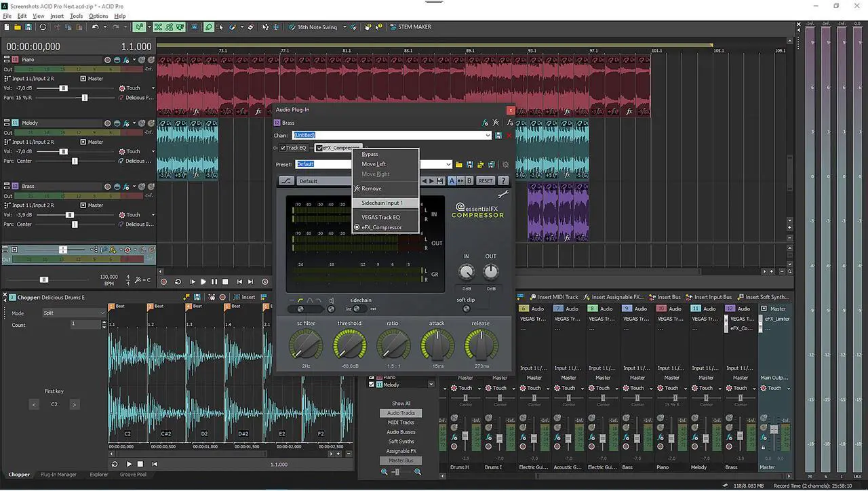
Task: Toggle the Melody checkbox in mixer track list
Action: 371,385
